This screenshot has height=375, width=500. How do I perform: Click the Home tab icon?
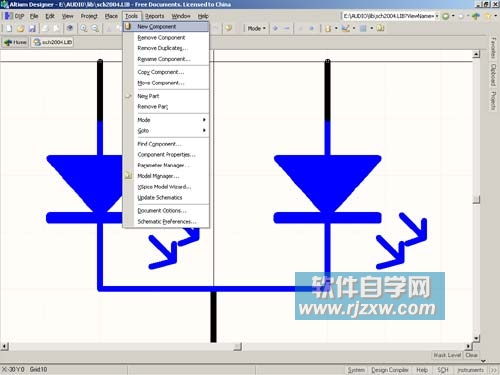click(15, 42)
